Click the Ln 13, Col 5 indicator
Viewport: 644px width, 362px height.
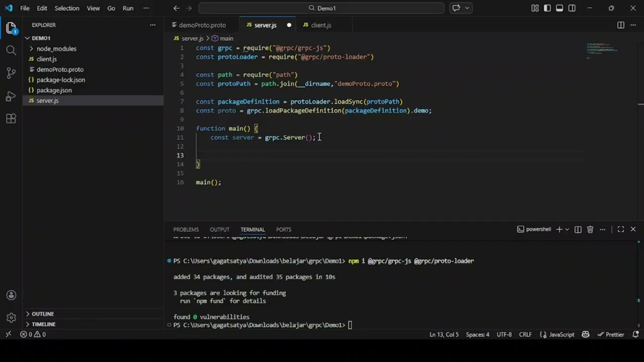tap(444, 334)
